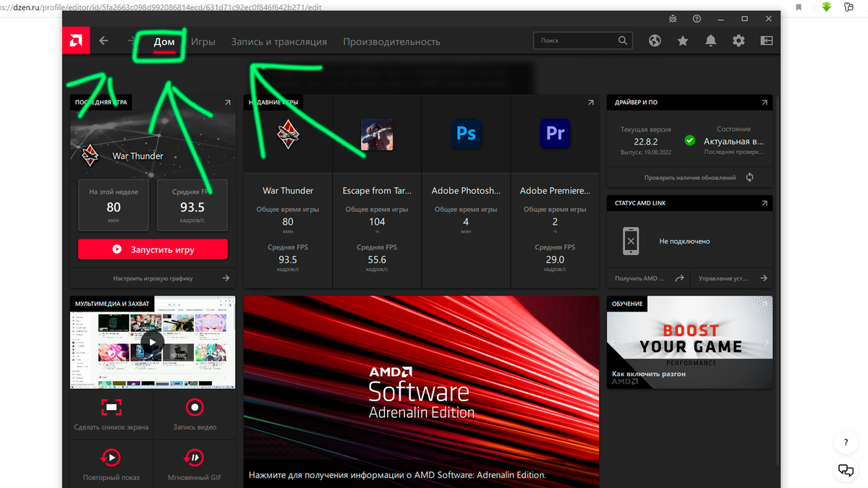Click the refresh updates icon
The height and width of the screenshot is (488, 868).
pyautogui.click(x=749, y=177)
